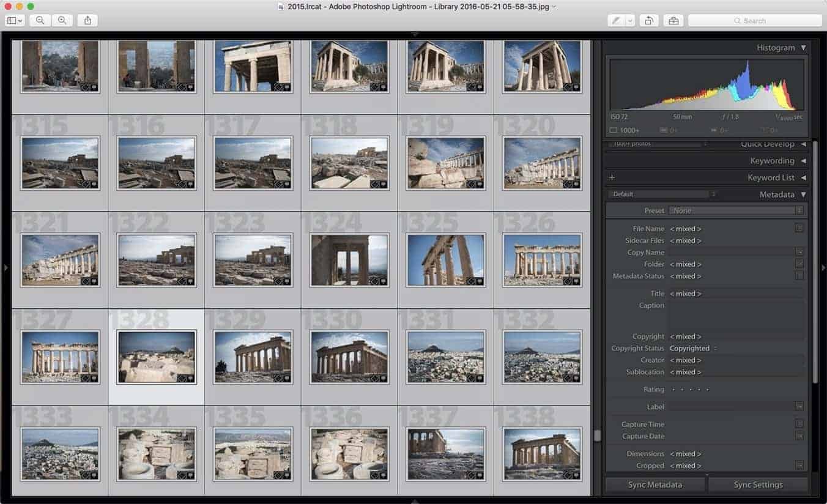Open the Default metadata set dropdown
Image resolution: width=827 pixels, height=504 pixels.
coord(662,195)
